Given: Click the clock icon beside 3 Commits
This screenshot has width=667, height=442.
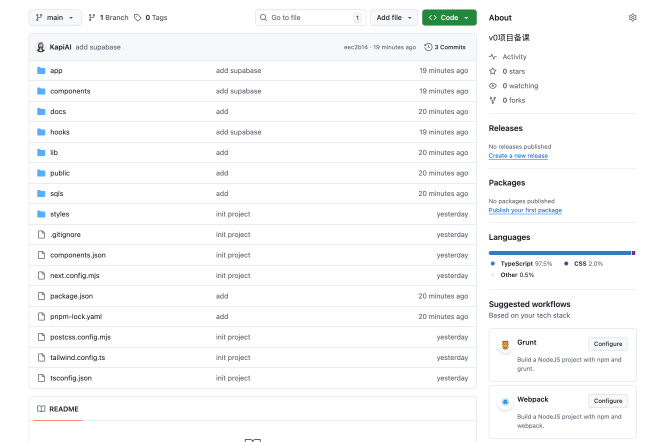Looking at the screenshot, I should 428,47.
